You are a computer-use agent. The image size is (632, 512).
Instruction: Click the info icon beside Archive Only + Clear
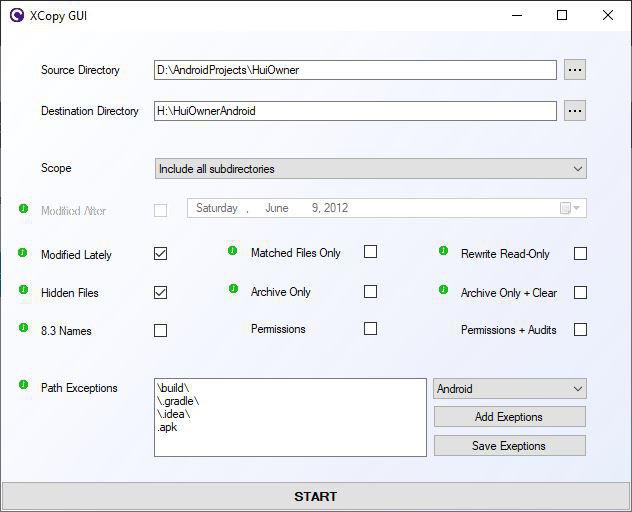tap(443, 289)
